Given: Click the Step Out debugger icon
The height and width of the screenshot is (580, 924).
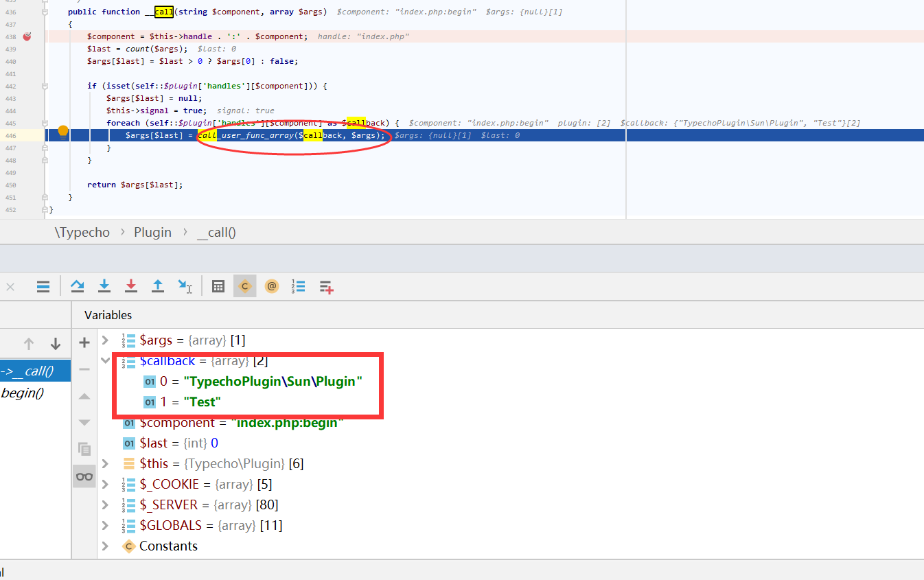Looking at the screenshot, I should [158, 286].
